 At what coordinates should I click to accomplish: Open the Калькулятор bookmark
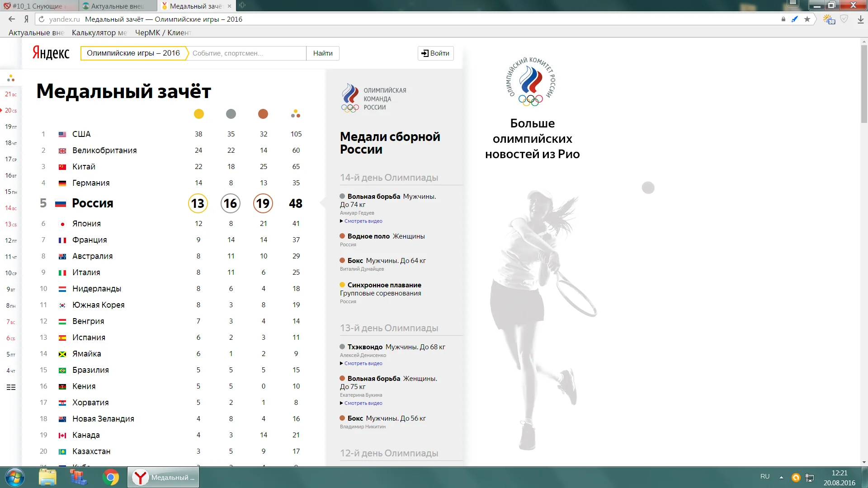(99, 33)
